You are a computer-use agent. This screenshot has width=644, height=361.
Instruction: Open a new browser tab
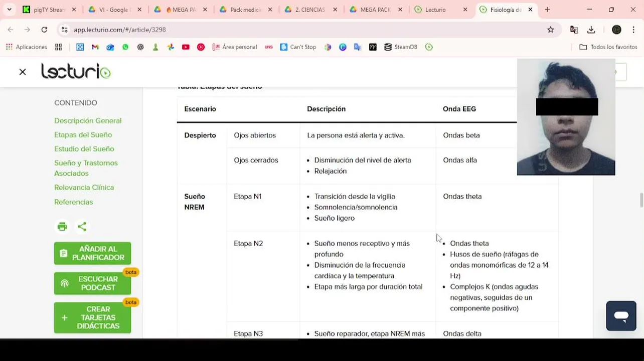547,10
